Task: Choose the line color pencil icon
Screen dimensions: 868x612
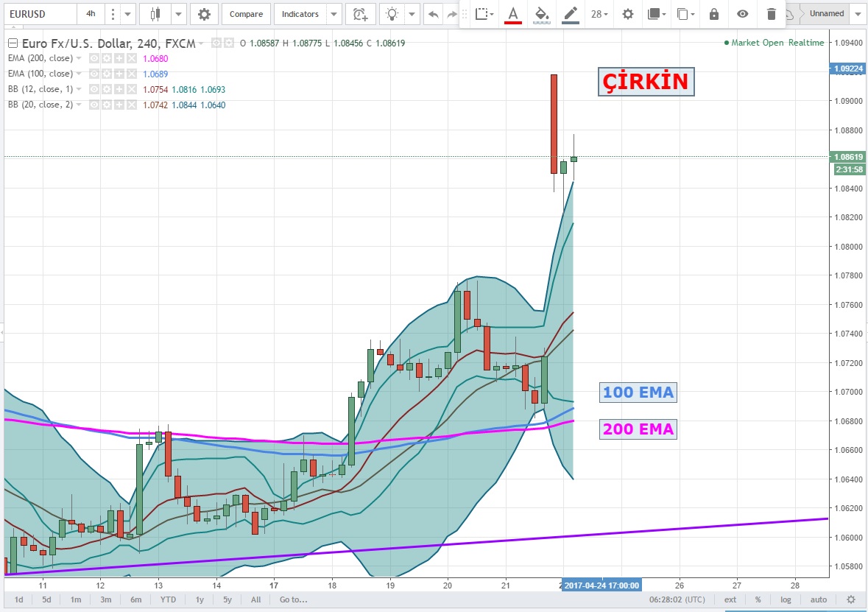Action: [x=570, y=14]
